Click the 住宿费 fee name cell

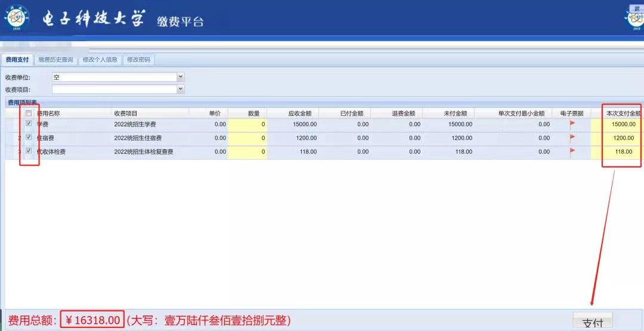pyautogui.click(x=45, y=138)
